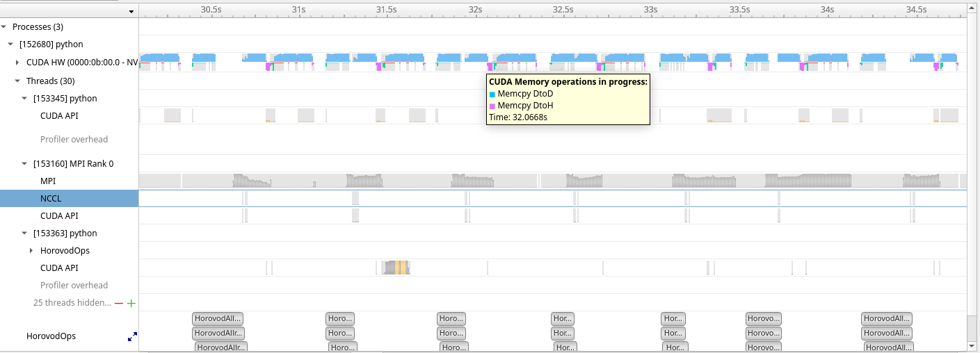Screen dimensions: 980x353
Task: Select CUDA API row below NCCL
Action: pos(70,216)
